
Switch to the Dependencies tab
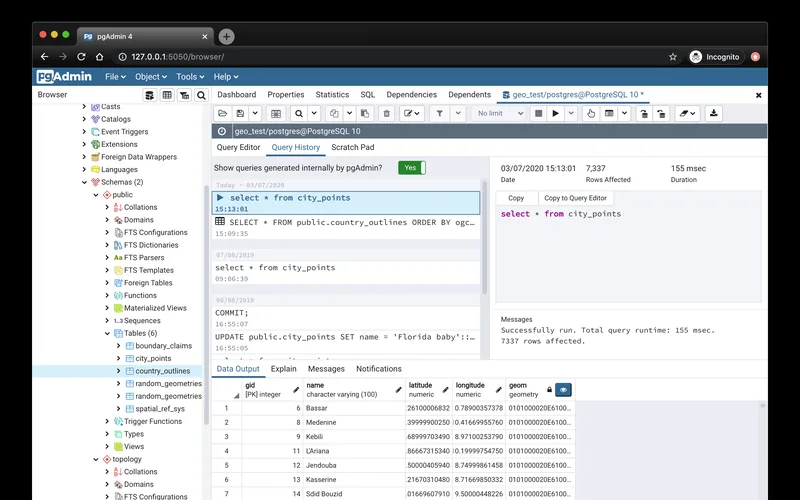click(412, 94)
